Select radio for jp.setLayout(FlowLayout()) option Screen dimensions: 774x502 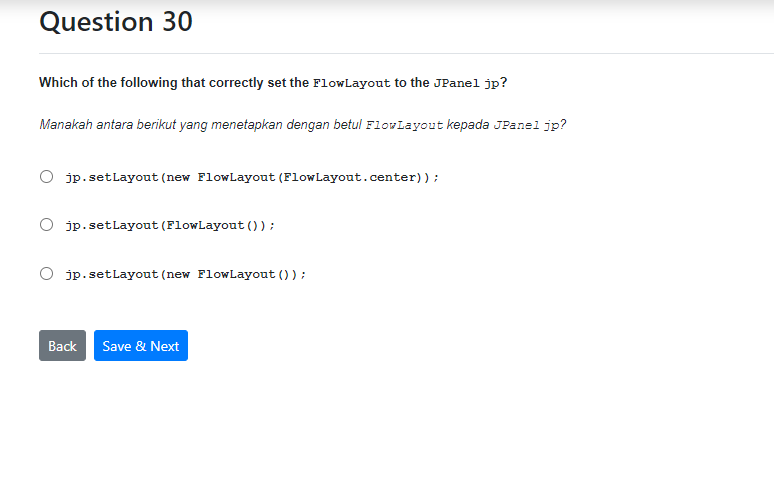tap(46, 225)
